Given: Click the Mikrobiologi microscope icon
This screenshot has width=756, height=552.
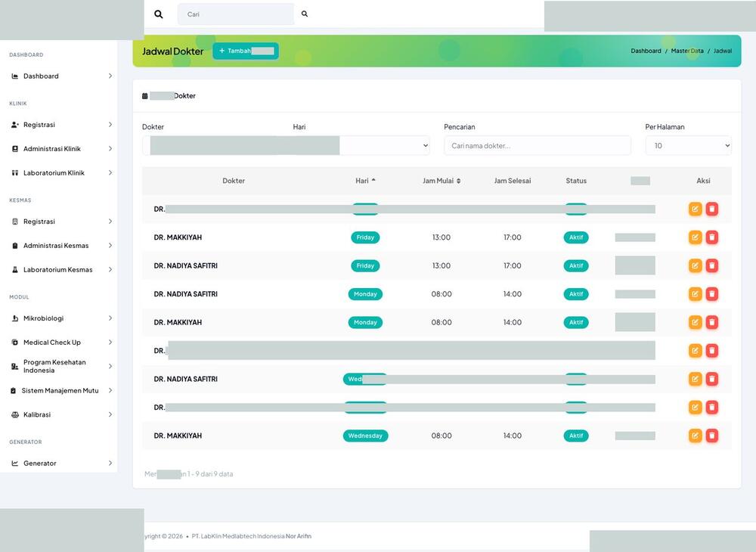Looking at the screenshot, I should (15, 318).
